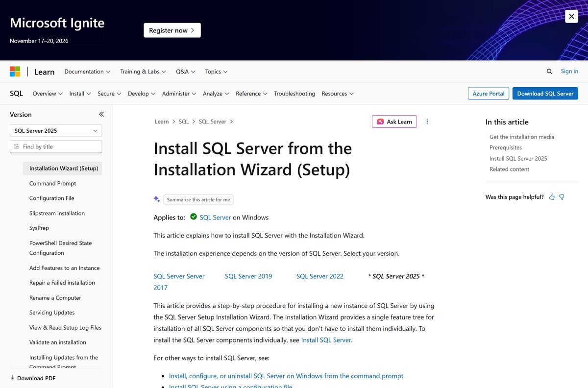588x388 pixels.
Task: Open Repair a Failed installation
Action: click(x=62, y=283)
